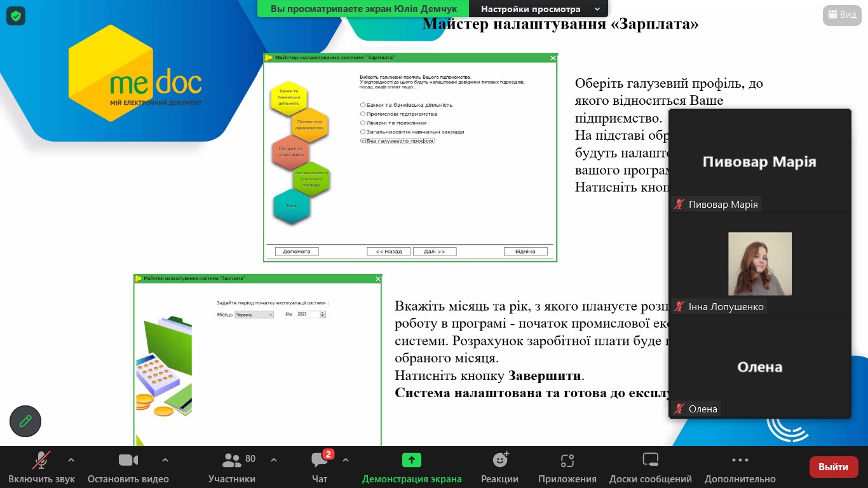This screenshot has width=868, height=488.
Task: Open the Participants panel icon
Action: [232, 460]
